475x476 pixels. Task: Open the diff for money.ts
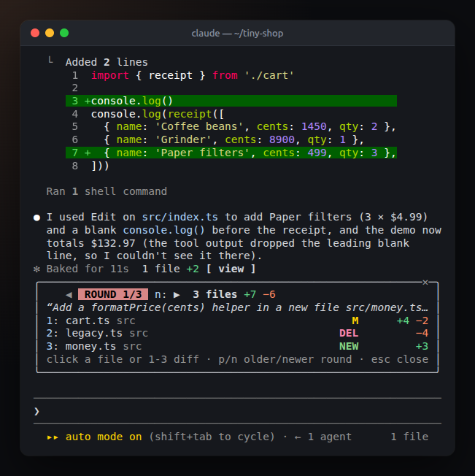pyautogui.click(x=237, y=346)
